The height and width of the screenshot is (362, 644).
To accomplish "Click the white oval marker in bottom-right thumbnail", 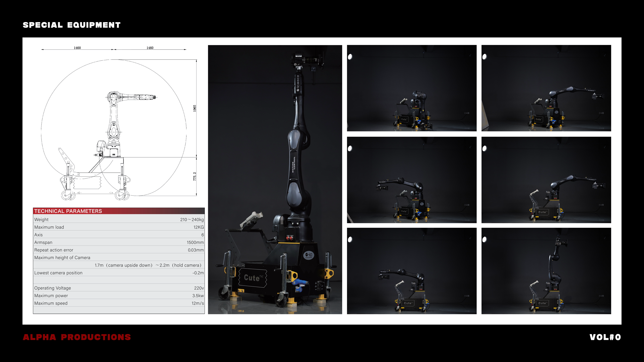I will [x=485, y=240].
